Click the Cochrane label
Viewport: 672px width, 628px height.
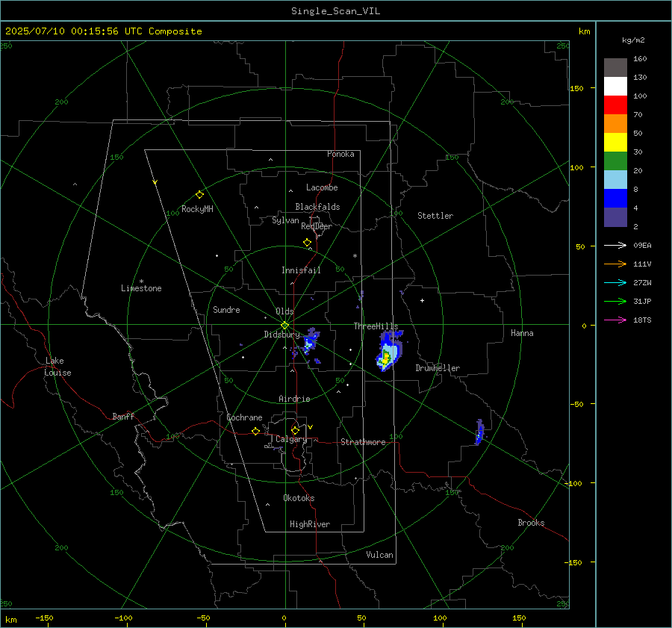pyautogui.click(x=244, y=417)
